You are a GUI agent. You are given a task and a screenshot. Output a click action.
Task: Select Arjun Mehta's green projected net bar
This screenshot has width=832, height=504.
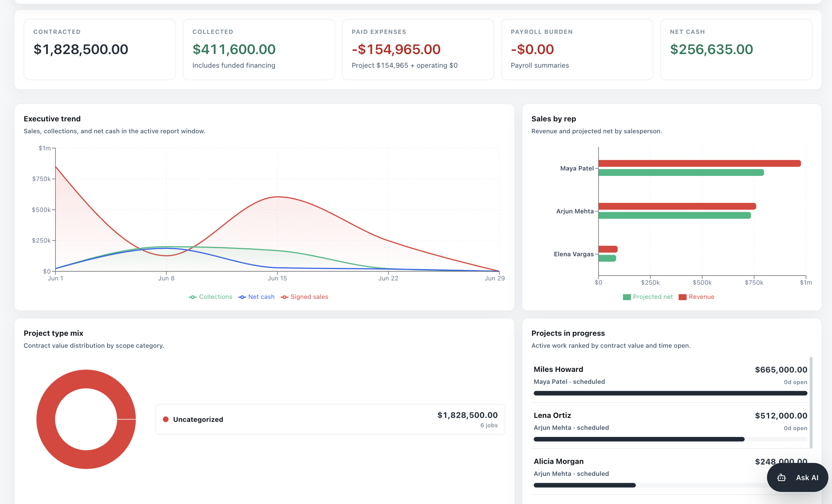[675, 215]
